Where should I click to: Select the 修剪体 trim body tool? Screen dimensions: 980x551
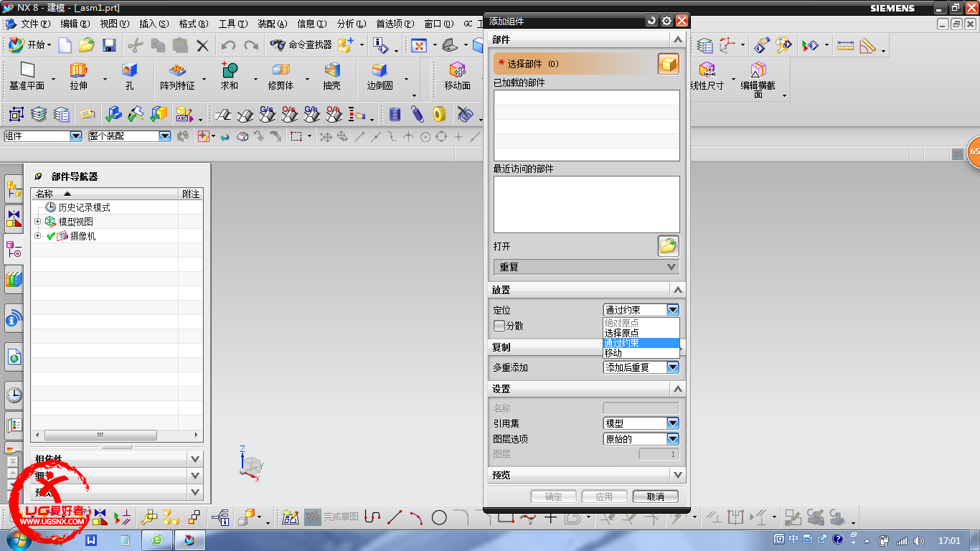pyautogui.click(x=281, y=77)
